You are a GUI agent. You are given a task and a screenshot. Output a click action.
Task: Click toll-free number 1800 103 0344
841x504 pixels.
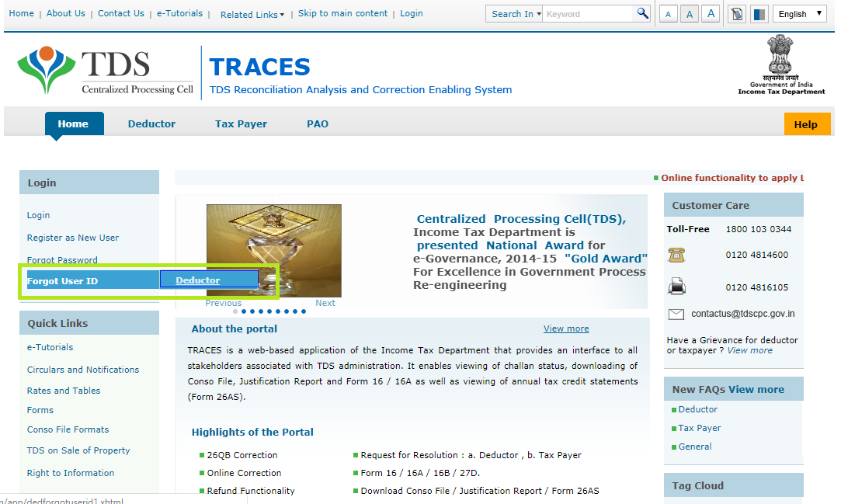click(x=759, y=229)
